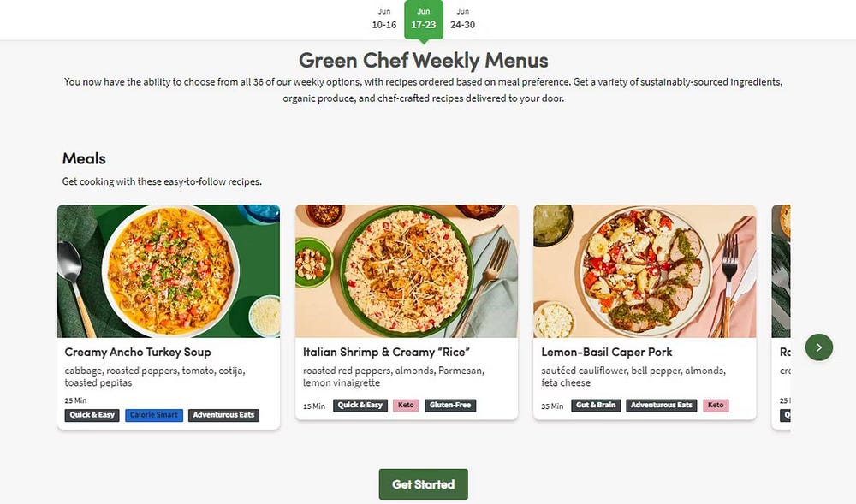Click the Quick & Easy tag on Italian Shrimp

(360, 406)
